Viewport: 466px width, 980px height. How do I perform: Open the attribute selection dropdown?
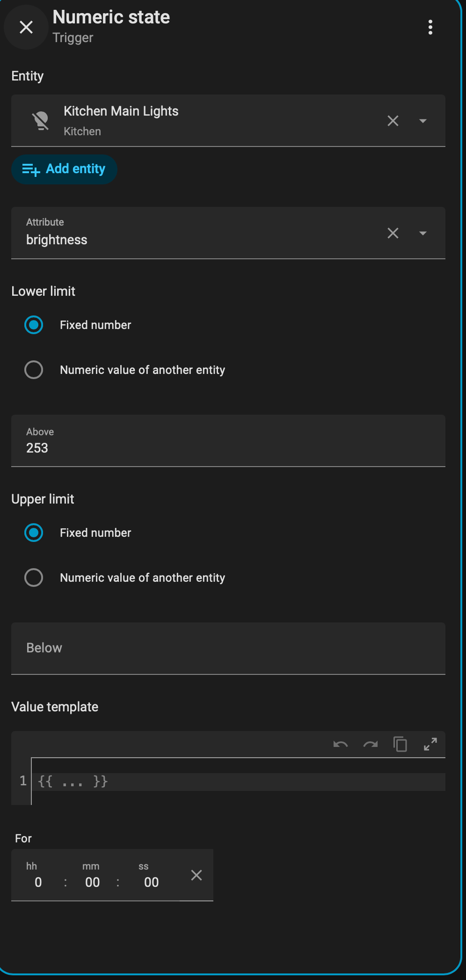[x=422, y=233]
